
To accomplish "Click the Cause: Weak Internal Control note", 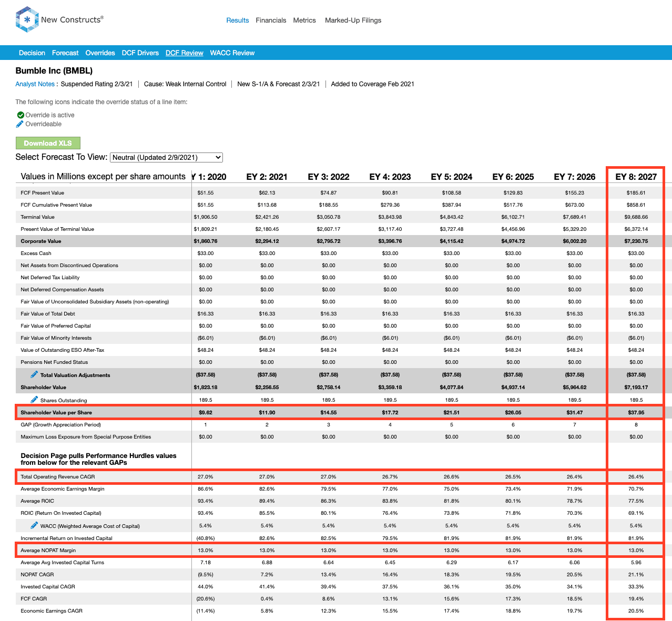I will tap(185, 84).
